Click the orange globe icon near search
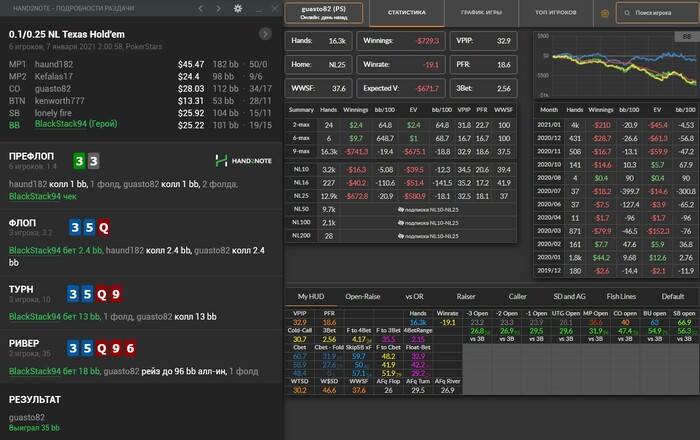The image size is (700, 440). click(605, 13)
